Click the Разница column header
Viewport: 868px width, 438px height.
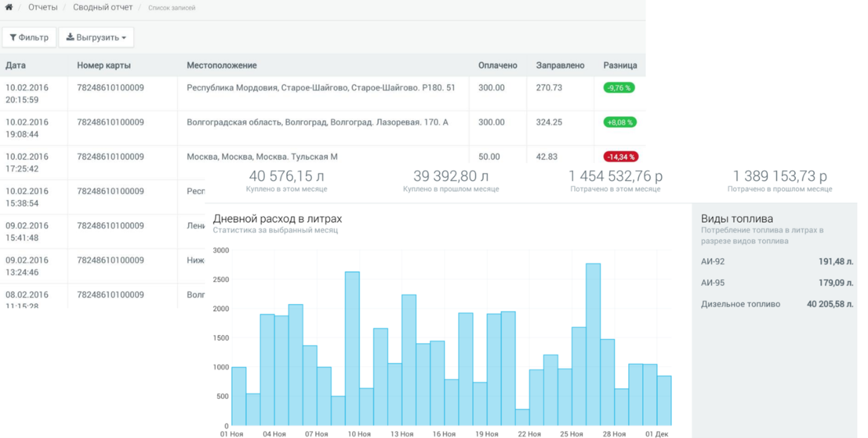click(x=620, y=65)
